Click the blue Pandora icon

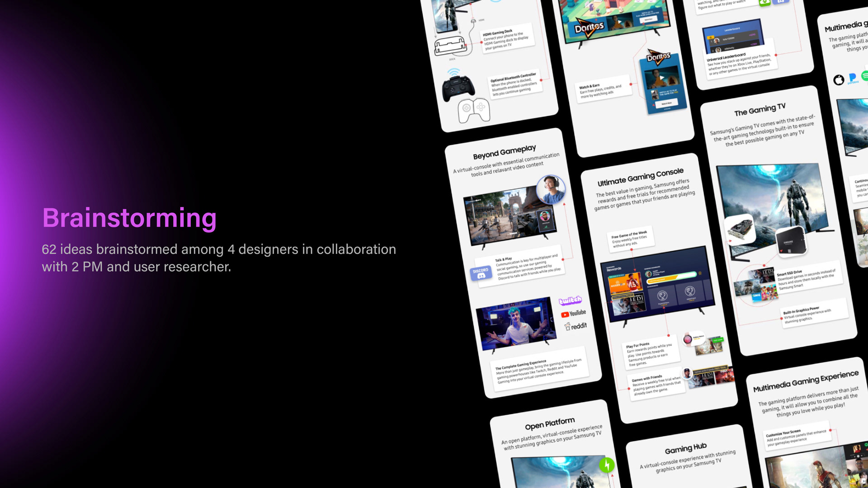coord(853,78)
